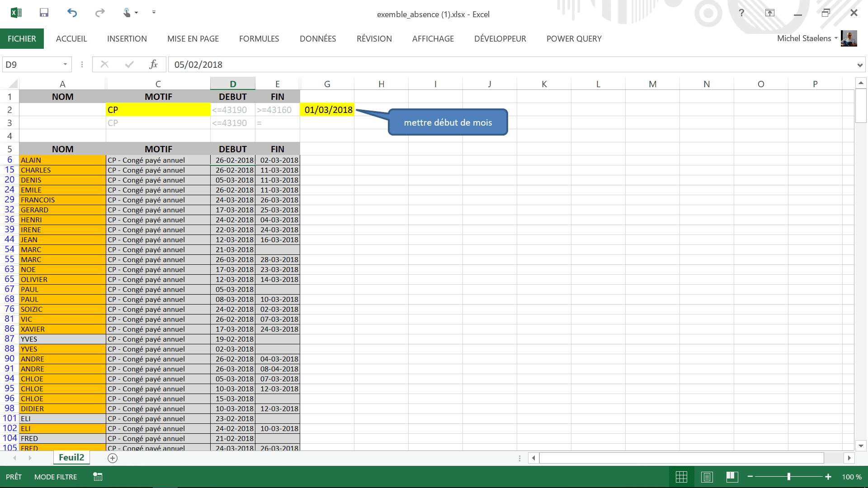The width and height of the screenshot is (868, 488).
Task: Click the zoom in plus button
Action: [828, 477]
